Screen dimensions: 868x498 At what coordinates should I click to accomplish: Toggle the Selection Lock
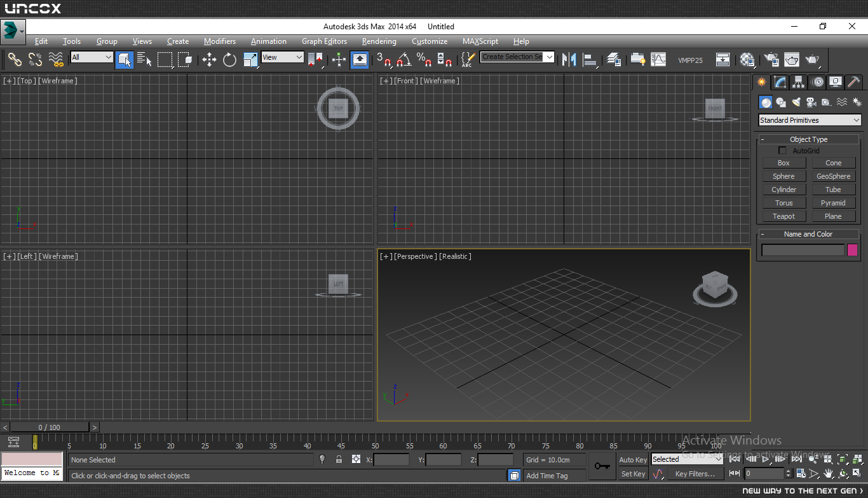[339, 459]
